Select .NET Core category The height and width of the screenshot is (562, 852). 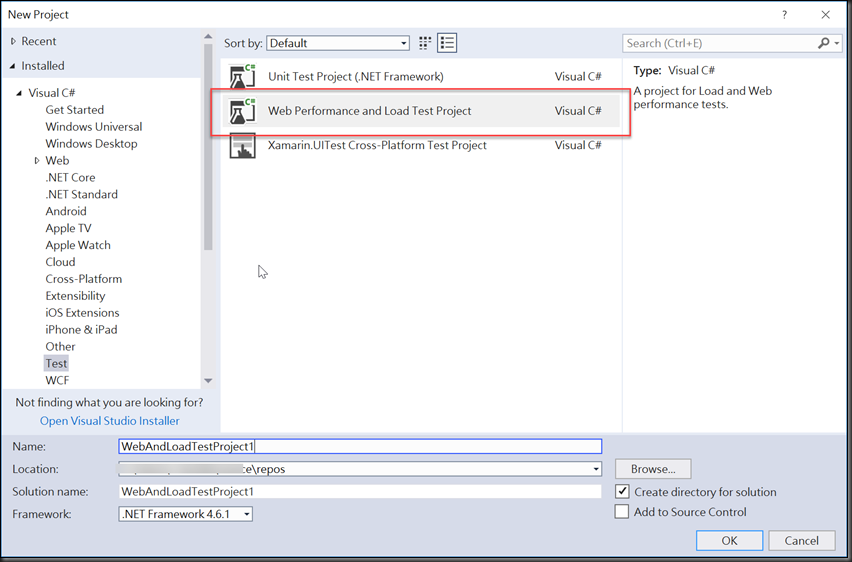[70, 177]
